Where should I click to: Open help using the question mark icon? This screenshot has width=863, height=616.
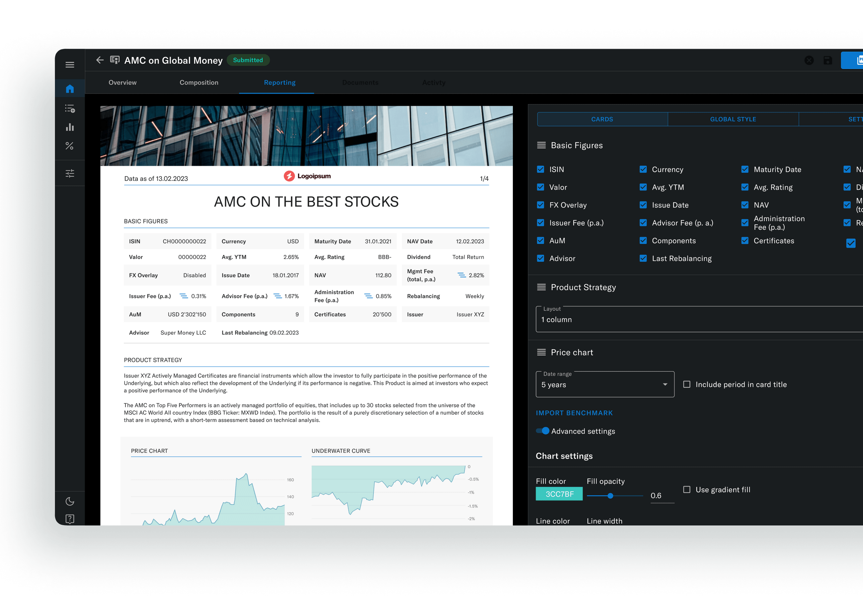pos(70,519)
